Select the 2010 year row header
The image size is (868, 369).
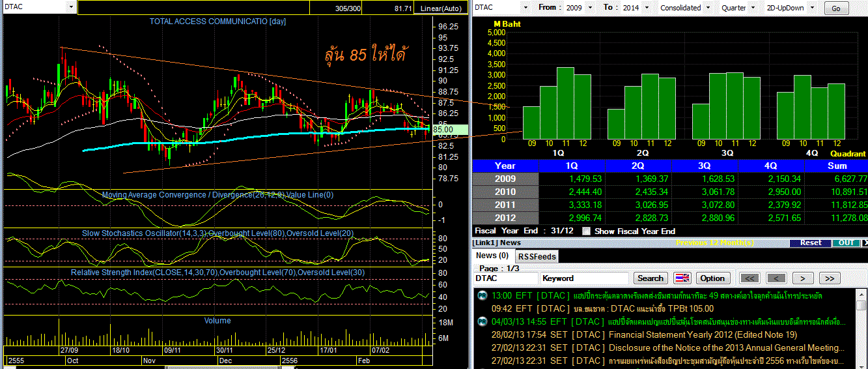click(x=505, y=192)
